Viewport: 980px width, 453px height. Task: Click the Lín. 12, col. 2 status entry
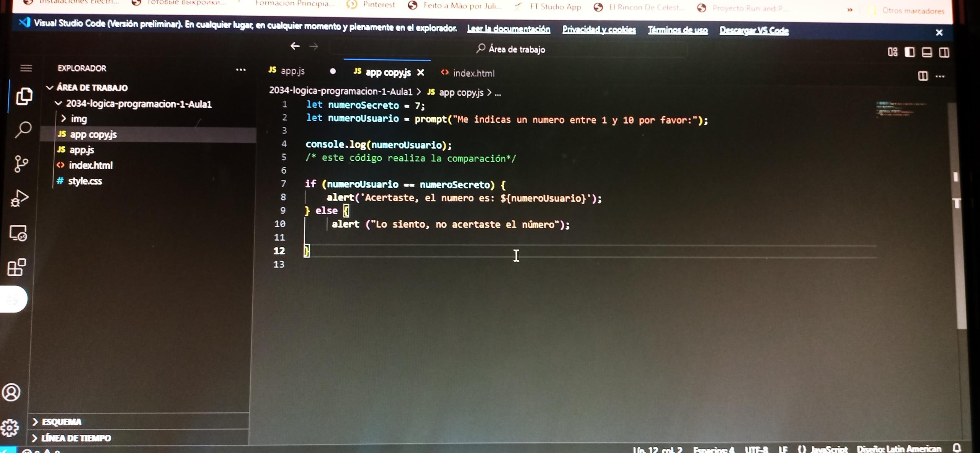tap(657, 449)
